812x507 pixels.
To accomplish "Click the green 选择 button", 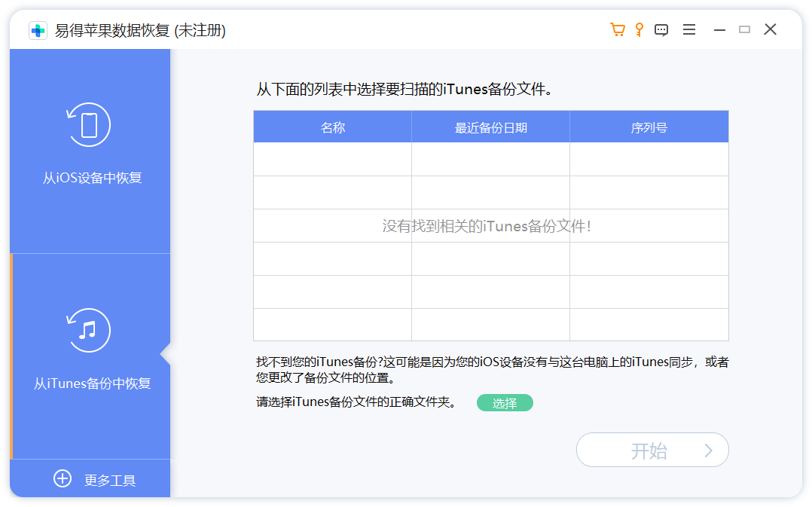I will 505,403.
